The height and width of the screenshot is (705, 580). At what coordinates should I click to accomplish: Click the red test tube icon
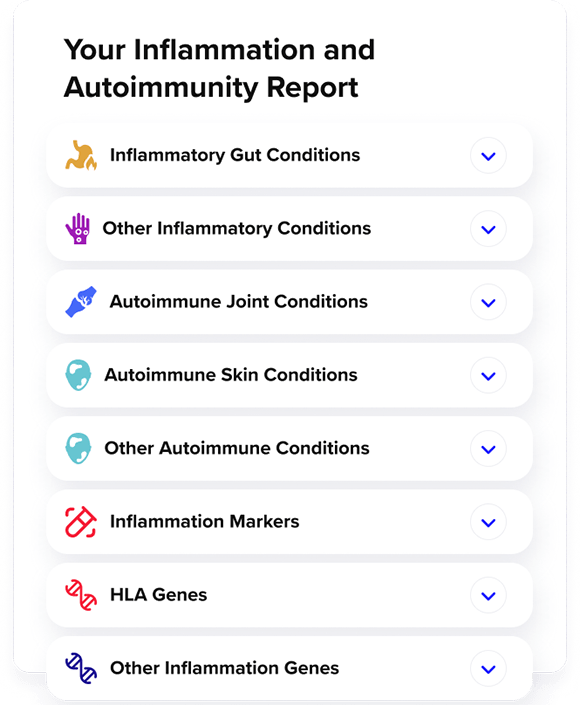point(81,522)
